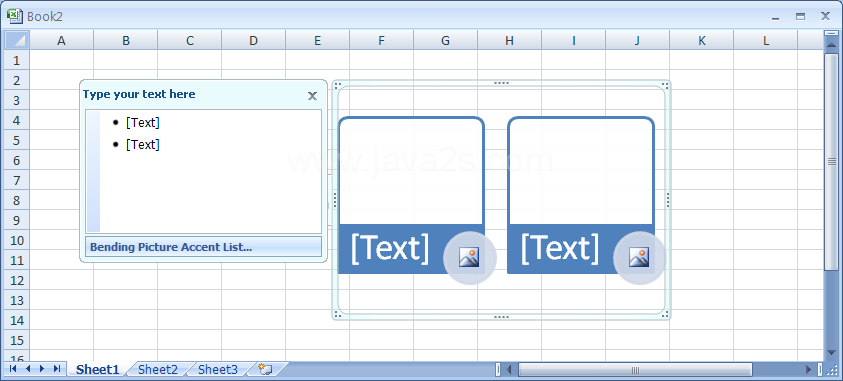The height and width of the screenshot is (381, 843).
Task: Select column L header
Action: (x=766, y=40)
